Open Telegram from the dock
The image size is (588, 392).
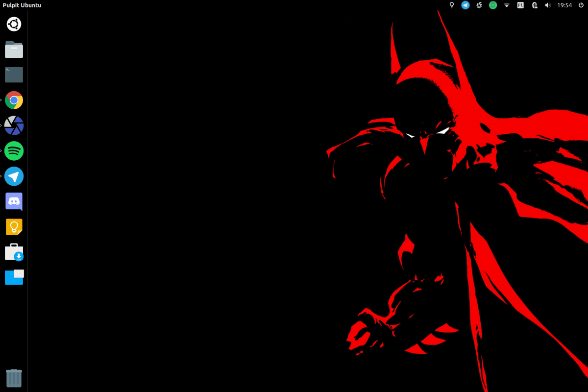14,176
